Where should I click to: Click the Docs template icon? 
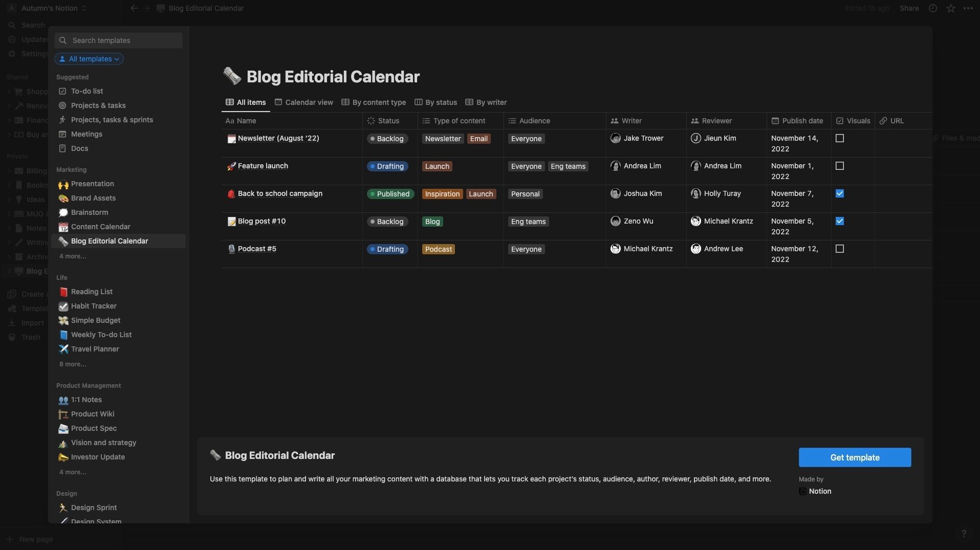pyautogui.click(x=62, y=148)
